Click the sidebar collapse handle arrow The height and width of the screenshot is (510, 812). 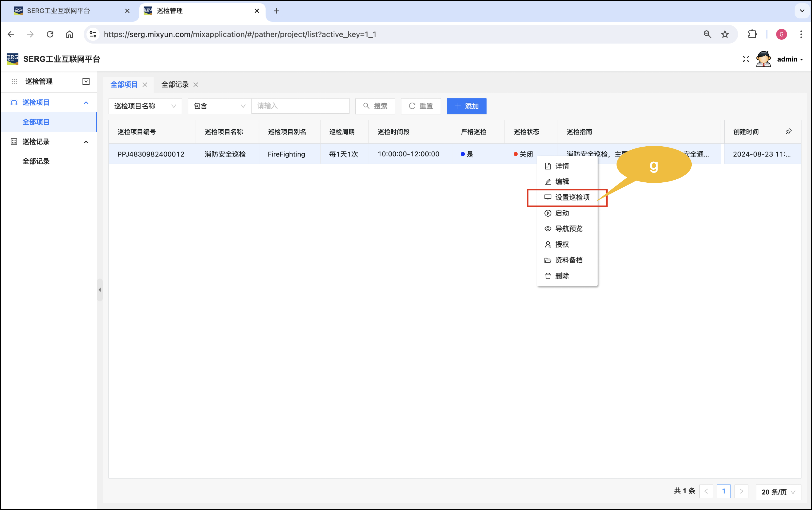(x=100, y=290)
